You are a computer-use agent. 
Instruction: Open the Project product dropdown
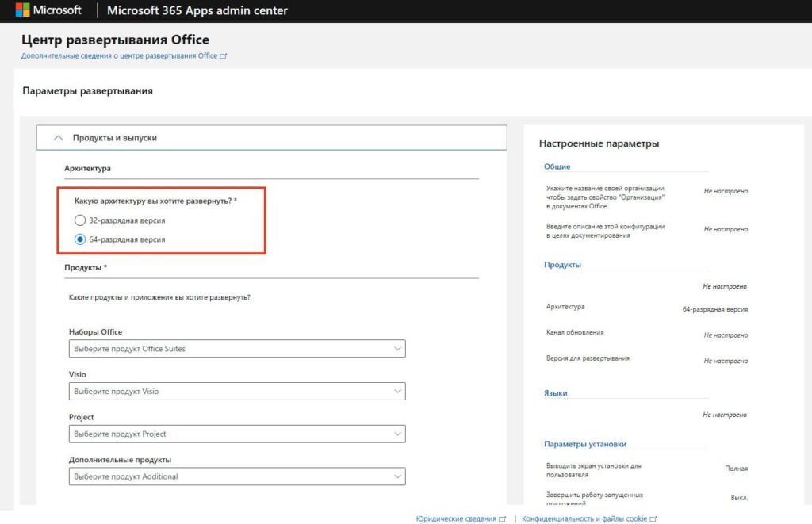click(x=236, y=434)
